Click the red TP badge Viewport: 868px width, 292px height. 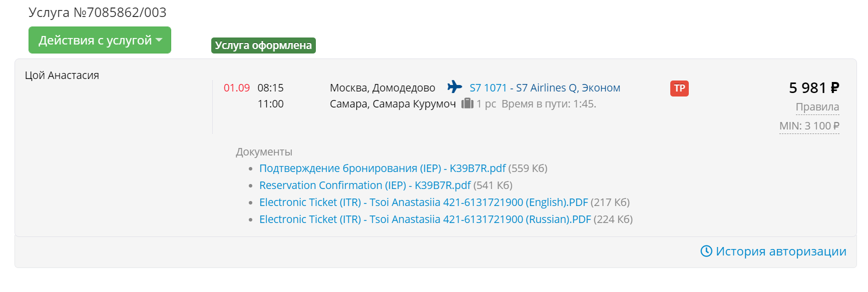tap(679, 88)
